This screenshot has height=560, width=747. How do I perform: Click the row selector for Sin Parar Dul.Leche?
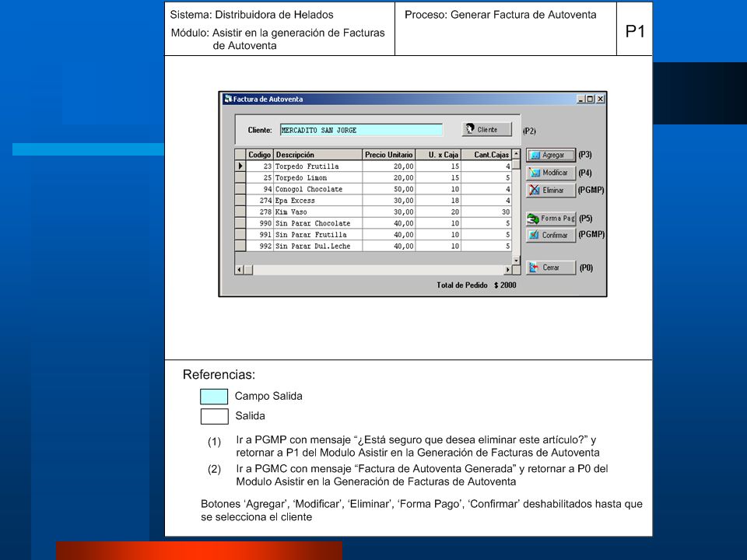coord(240,247)
